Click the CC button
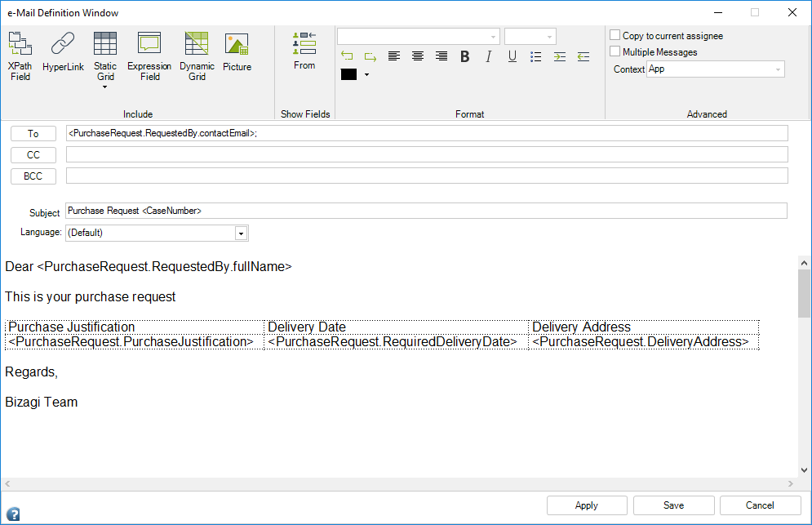This screenshot has width=812, height=525. click(x=33, y=155)
